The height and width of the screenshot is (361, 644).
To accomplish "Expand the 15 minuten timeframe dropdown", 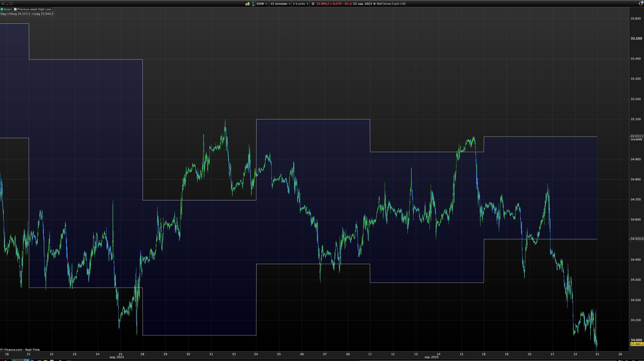I will tap(280, 4).
